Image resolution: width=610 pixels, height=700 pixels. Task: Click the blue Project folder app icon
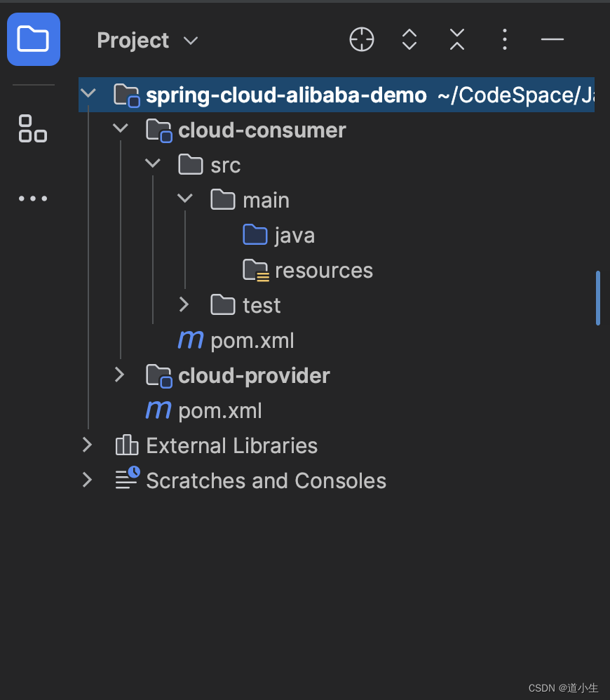(33, 39)
